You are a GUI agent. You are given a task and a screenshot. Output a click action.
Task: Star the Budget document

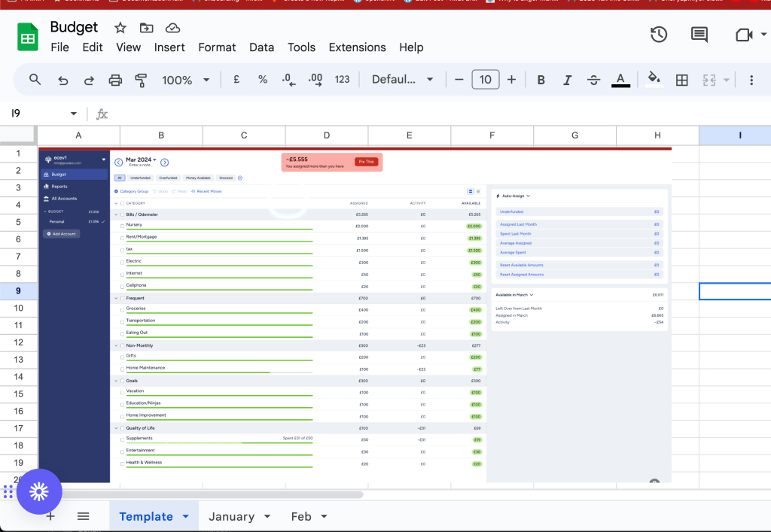coord(120,28)
